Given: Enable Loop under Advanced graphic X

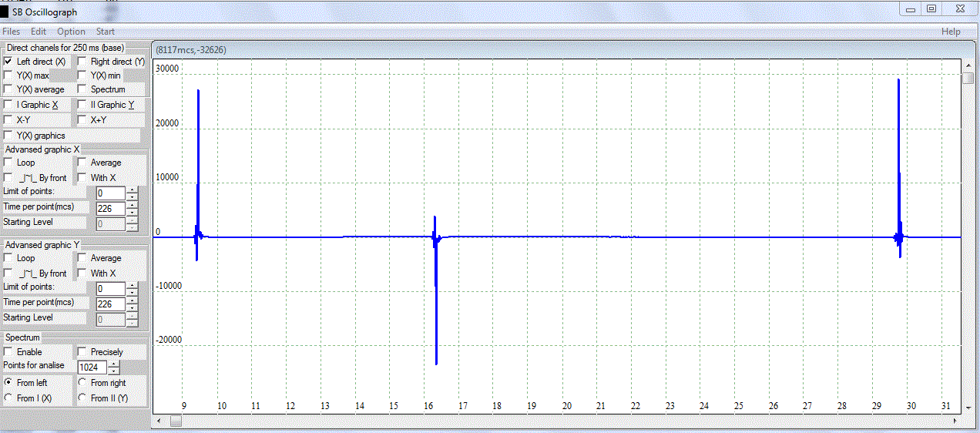Looking at the screenshot, I should pos(8,163).
